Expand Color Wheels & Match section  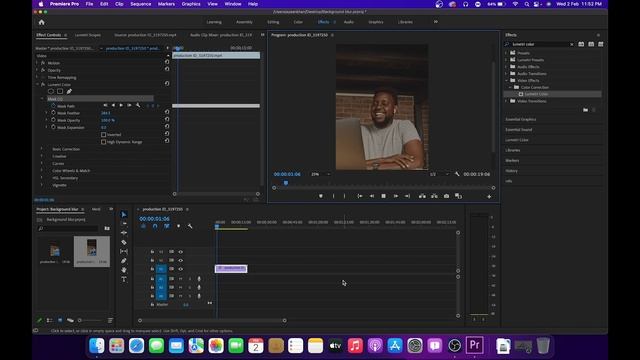click(x=42, y=171)
